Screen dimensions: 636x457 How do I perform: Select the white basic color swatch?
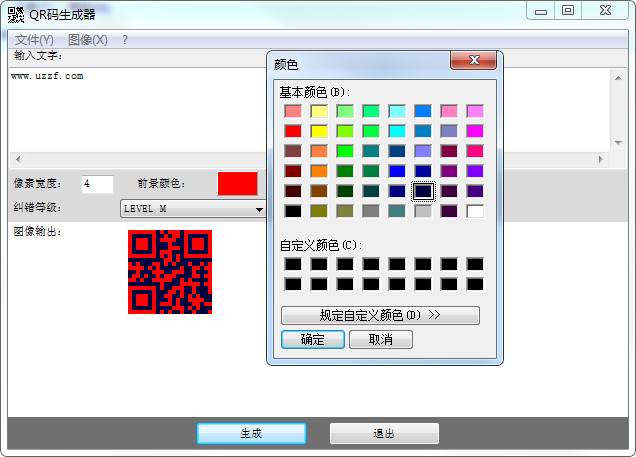click(475, 211)
